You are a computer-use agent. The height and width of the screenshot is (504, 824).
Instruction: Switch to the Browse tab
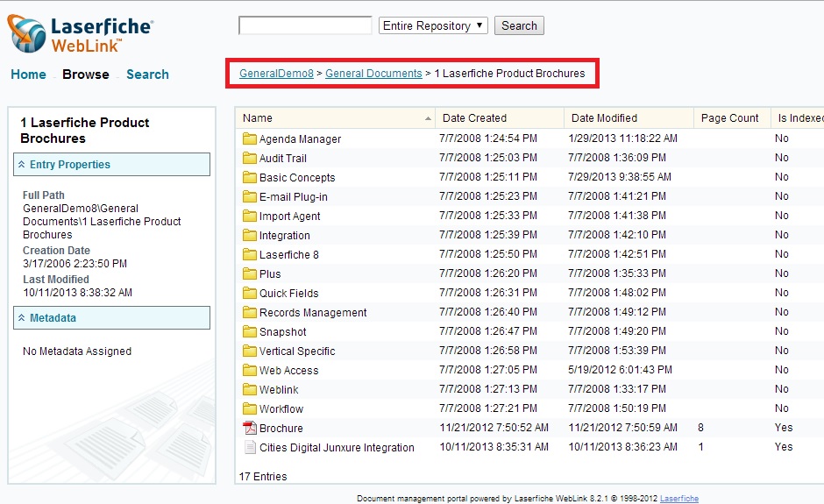click(86, 75)
